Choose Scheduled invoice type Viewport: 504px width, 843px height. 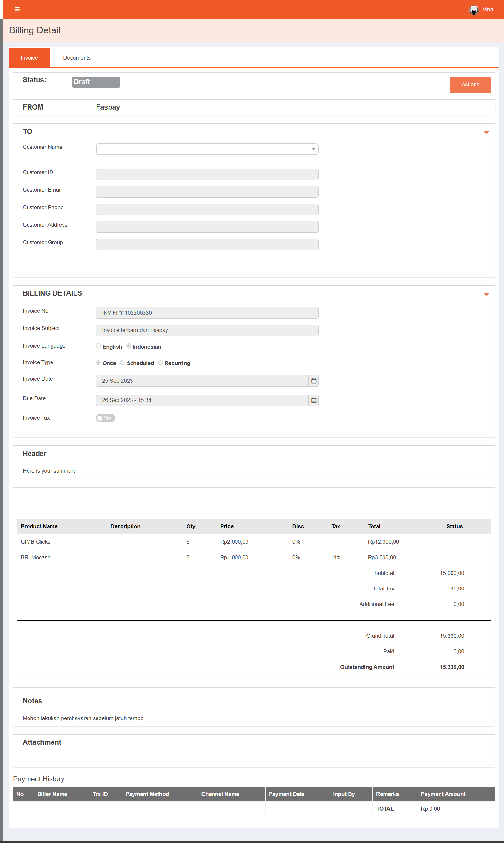click(123, 363)
